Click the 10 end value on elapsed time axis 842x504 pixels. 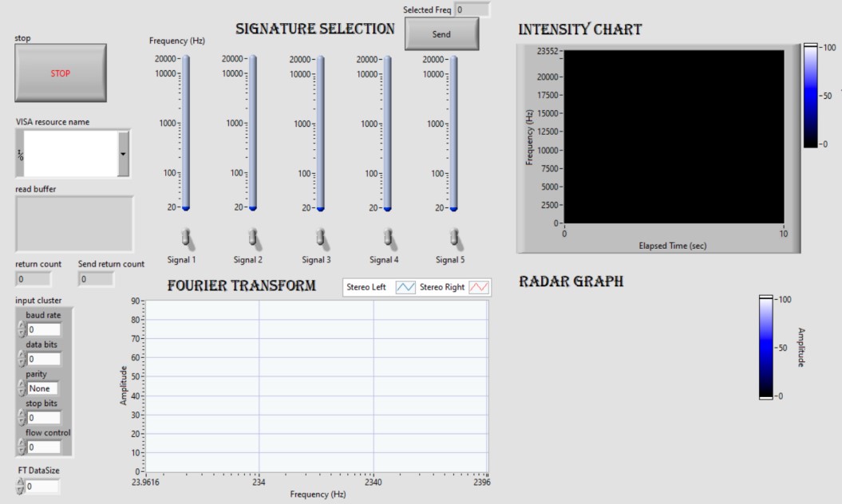coord(784,234)
